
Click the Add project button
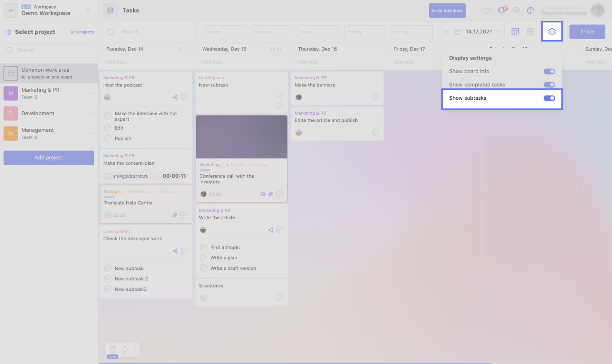49,158
